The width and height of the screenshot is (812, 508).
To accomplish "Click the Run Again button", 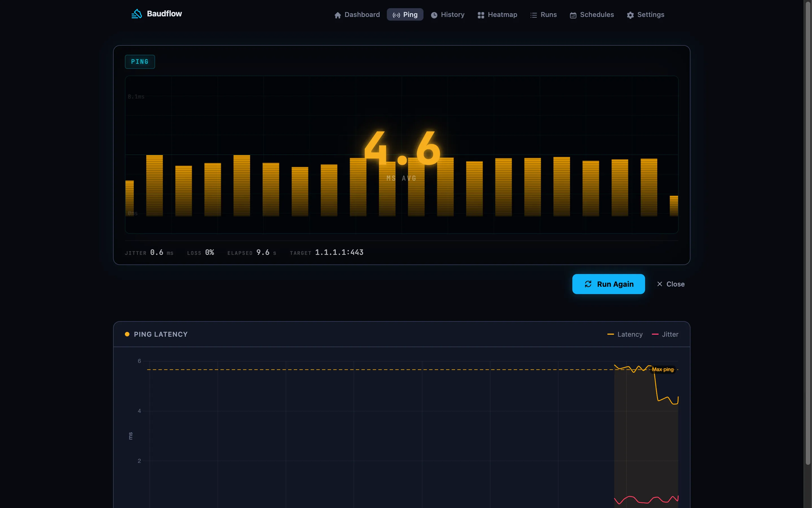I will [x=608, y=284].
